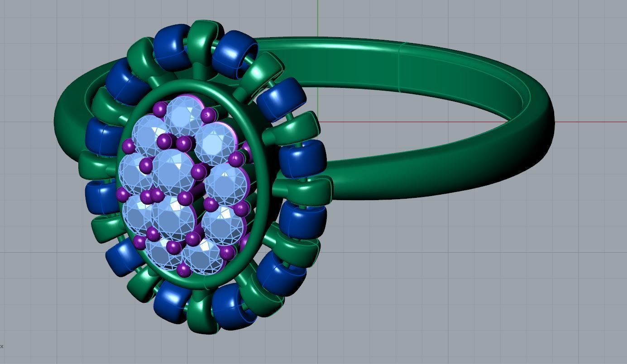Screen dimensions: 627x364
Task: Select the topmost green loop of the halo
Action: pos(205,41)
